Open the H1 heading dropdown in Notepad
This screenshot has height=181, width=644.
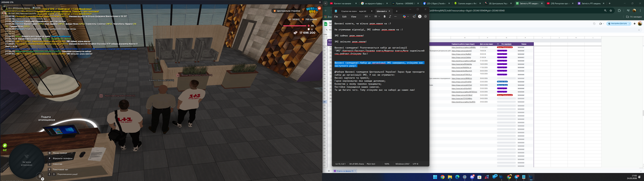point(367,16)
